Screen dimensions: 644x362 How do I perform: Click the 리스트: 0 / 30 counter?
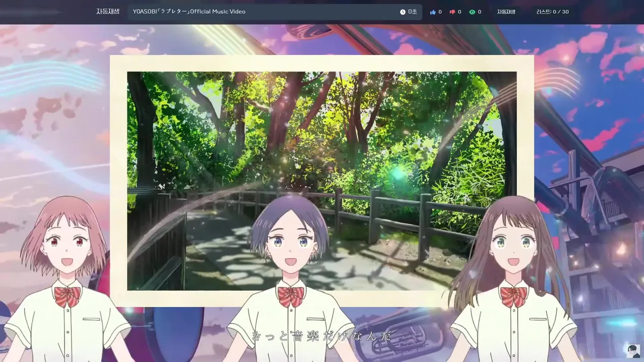(x=552, y=12)
